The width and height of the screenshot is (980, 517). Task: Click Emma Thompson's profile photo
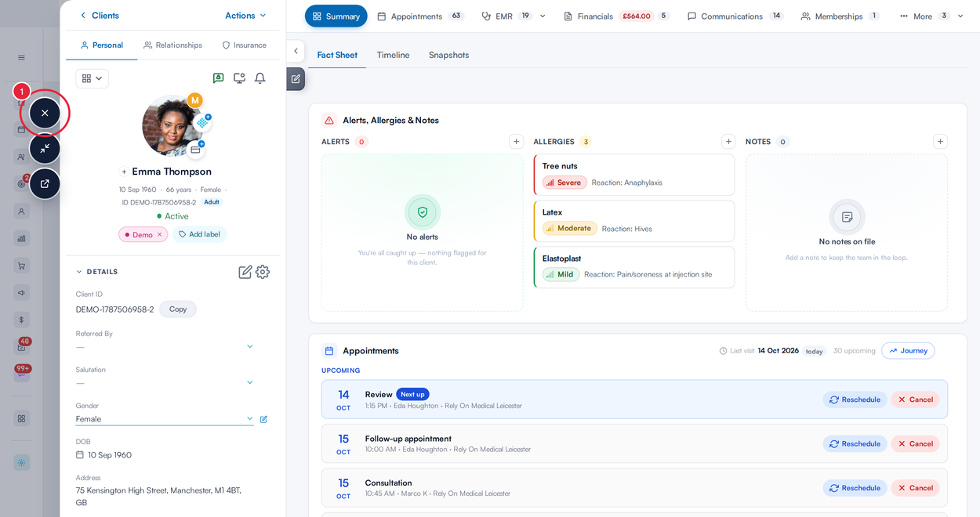(x=172, y=126)
